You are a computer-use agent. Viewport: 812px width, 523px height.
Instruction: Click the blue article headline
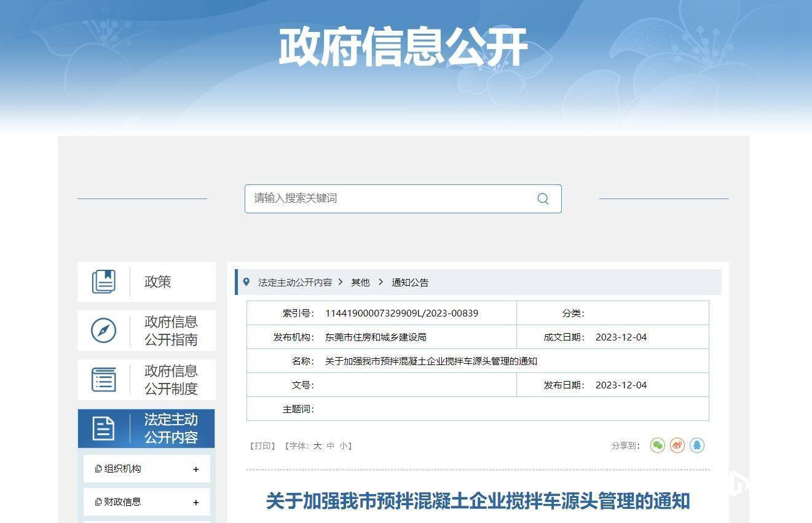click(x=478, y=500)
